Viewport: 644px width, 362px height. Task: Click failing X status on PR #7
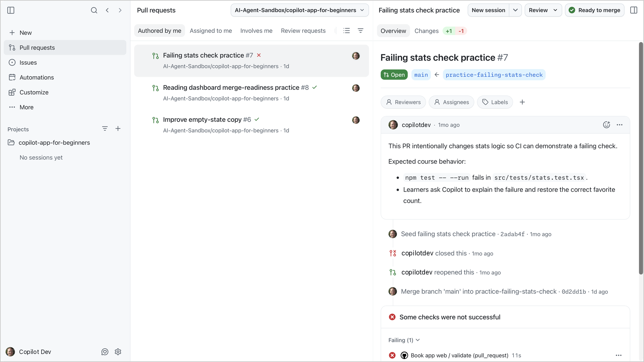click(x=259, y=55)
